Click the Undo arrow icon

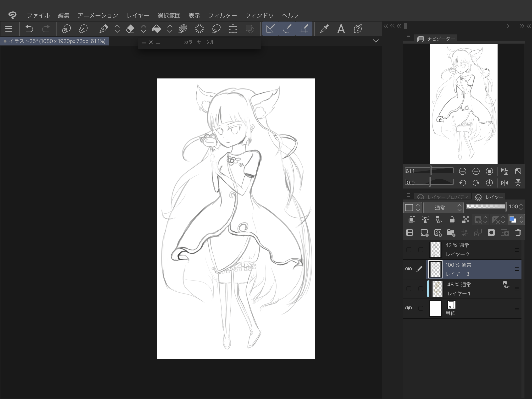[x=29, y=29]
